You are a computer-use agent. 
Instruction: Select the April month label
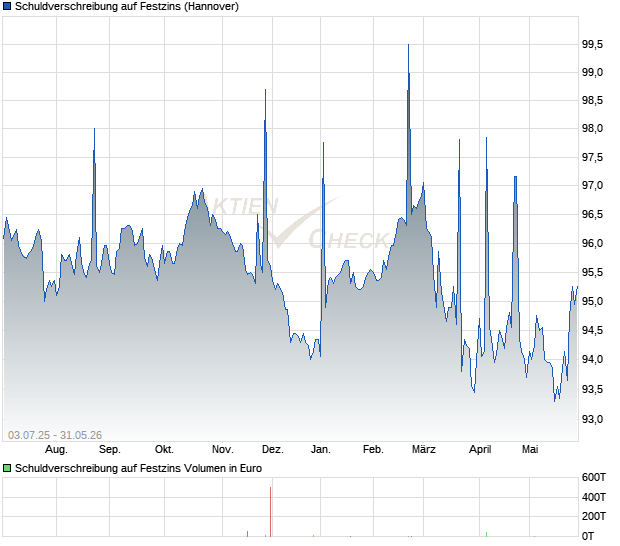480,450
